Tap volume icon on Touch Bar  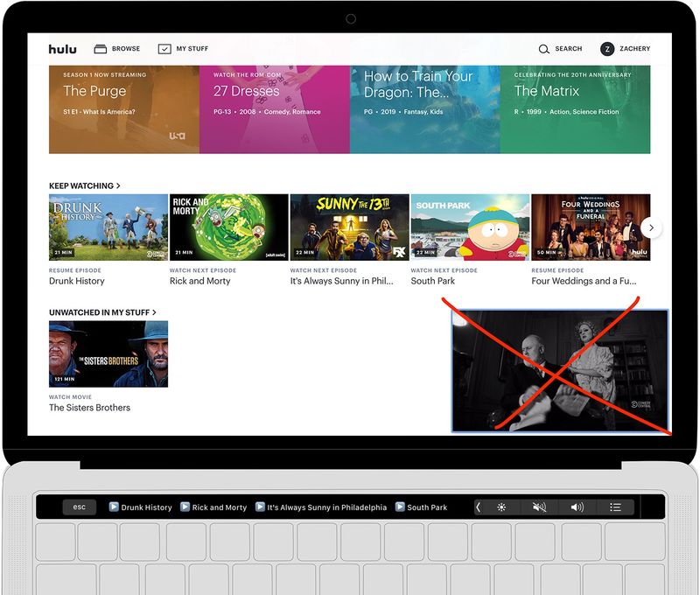click(577, 507)
